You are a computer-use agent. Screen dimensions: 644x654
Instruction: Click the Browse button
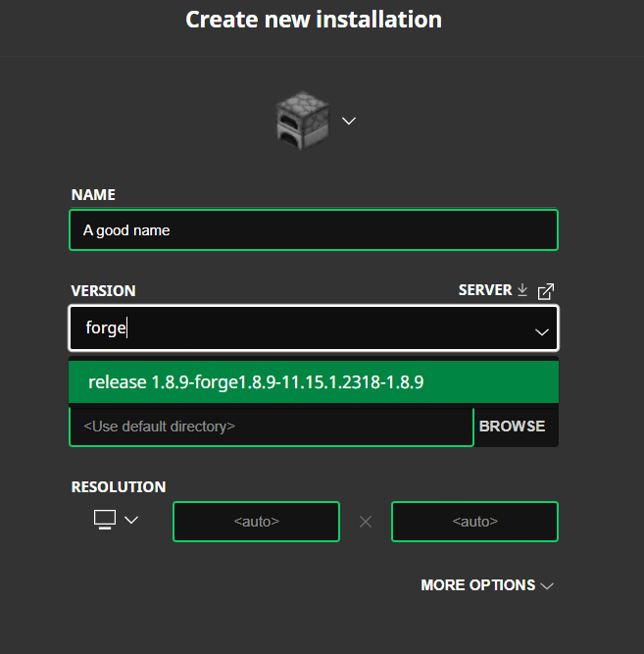tap(513, 427)
